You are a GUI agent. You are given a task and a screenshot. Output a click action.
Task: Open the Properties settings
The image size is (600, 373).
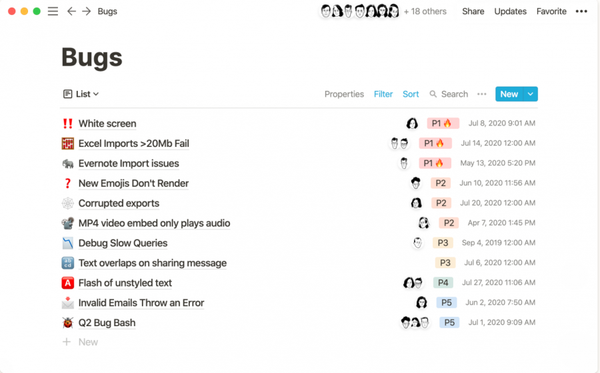(x=344, y=94)
